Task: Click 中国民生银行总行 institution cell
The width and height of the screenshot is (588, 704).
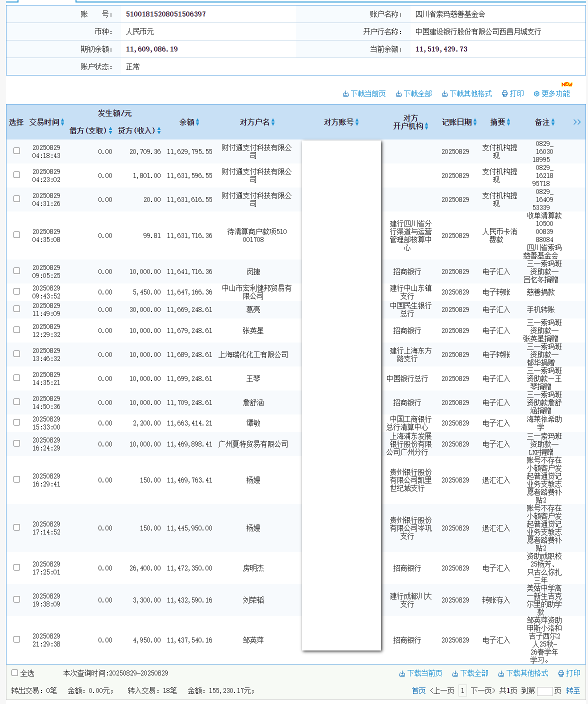Action: pos(410,309)
